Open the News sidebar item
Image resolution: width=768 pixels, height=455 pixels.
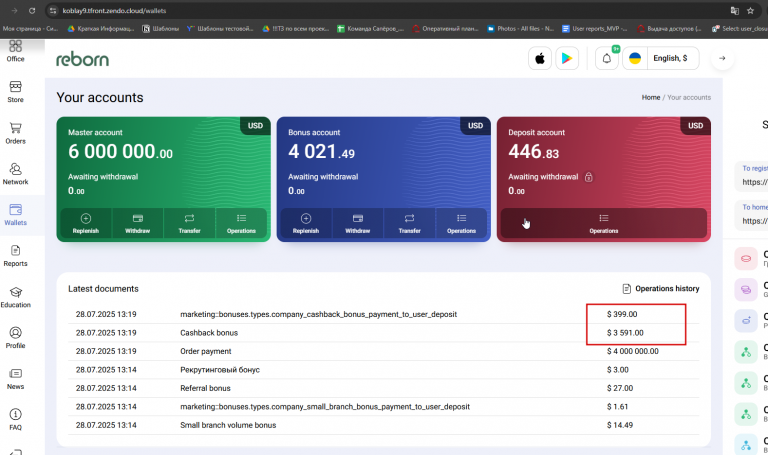click(x=15, y=379)
